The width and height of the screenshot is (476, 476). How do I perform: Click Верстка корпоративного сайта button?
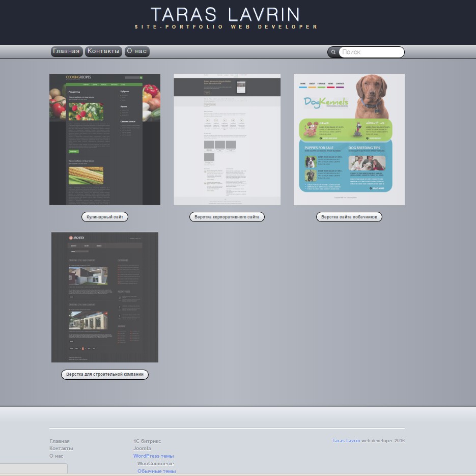(x=227, y=217)
